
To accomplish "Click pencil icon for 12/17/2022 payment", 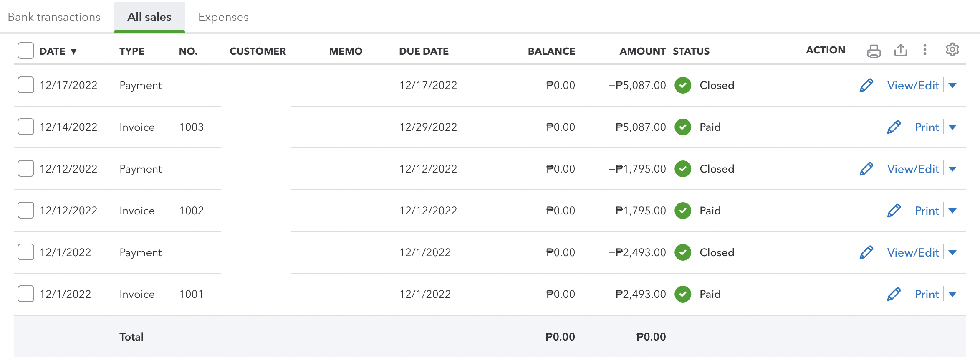I will (x=866, y=85).
